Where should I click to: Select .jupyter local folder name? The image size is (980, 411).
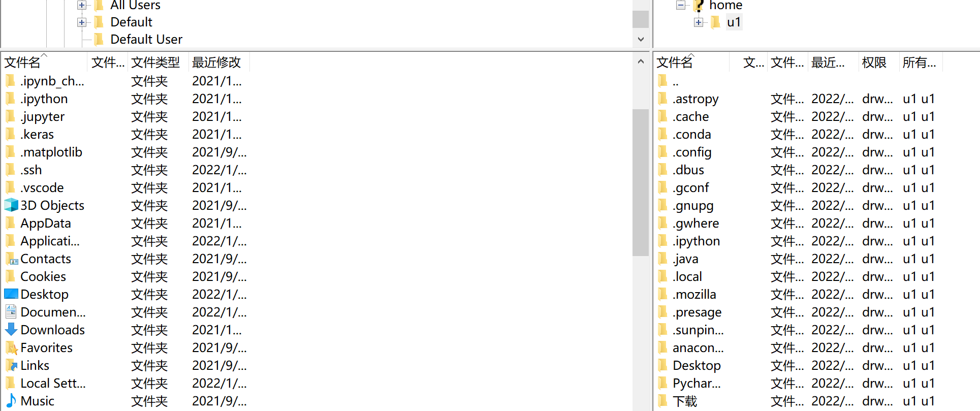[x=43, y=117]
